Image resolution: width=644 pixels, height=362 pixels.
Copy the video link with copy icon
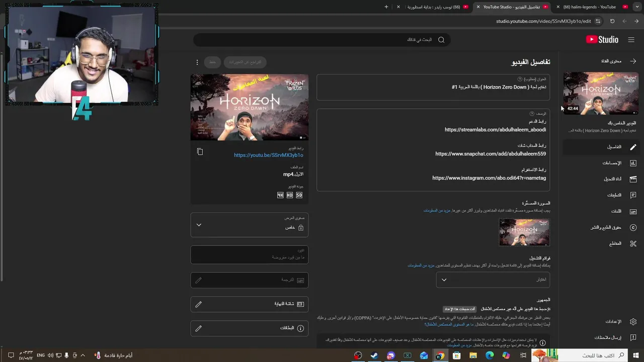(200, 152)
